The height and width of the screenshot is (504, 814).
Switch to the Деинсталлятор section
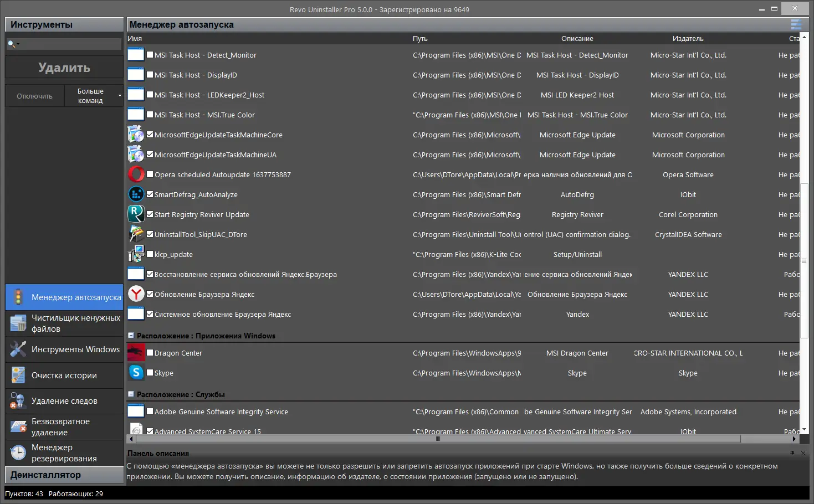pos(64,475)
